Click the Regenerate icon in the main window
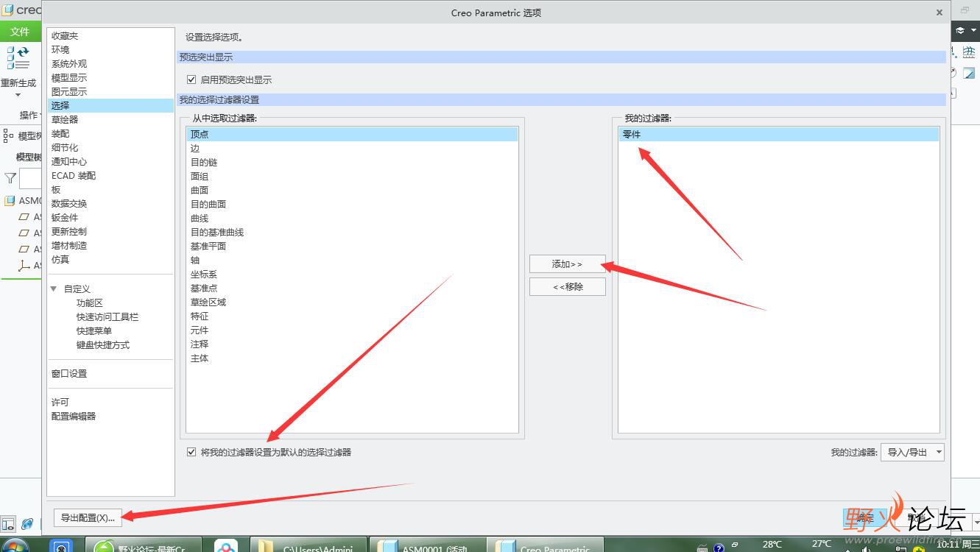Image resolution: width=980 pixels, height=552 pixels. pyautogui.click(x=18, y=58)
